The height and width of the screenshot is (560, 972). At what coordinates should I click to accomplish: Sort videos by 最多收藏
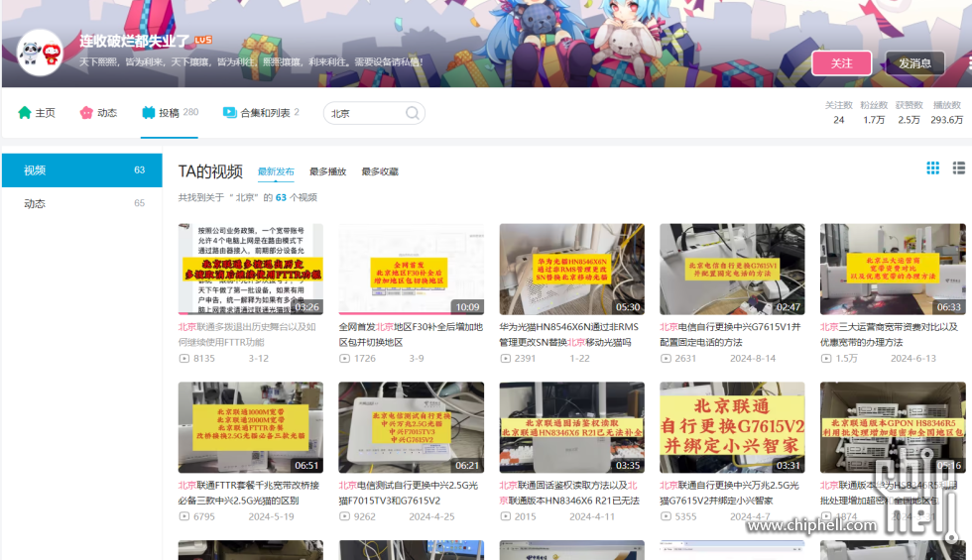pyautogui.click(x=380, y=171)
